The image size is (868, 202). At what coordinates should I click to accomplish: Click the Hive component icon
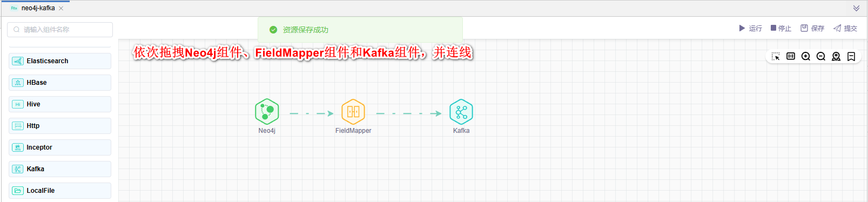tap(18, 104)
